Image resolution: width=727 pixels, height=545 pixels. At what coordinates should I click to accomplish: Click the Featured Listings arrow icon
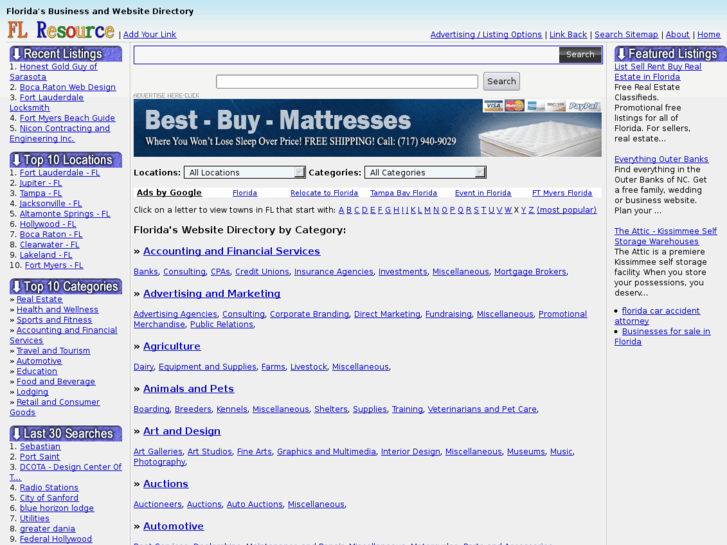tap(621, 54)
